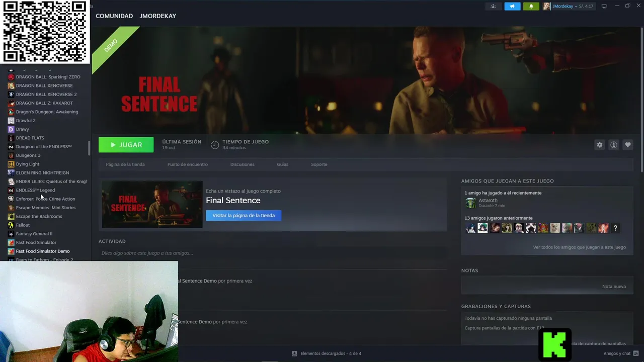Select Escape Memoirs: Mini Stories
The image size is (644, 362).
click(x=46, y=208)
